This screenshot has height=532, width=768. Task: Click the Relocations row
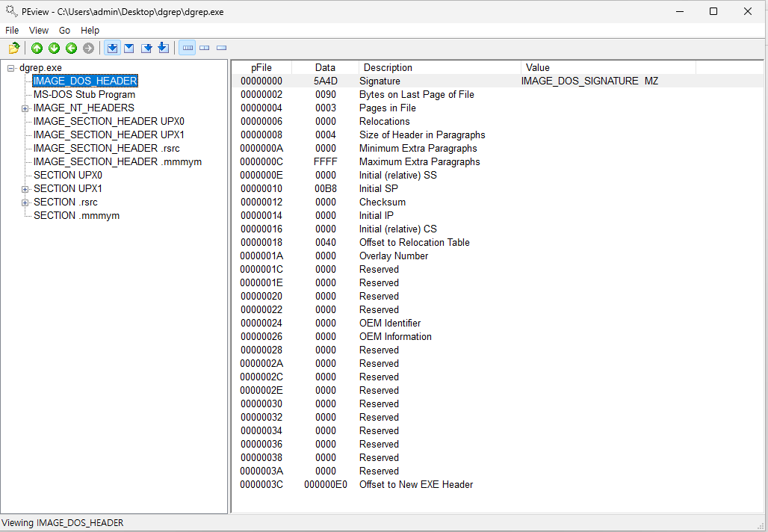497,122
